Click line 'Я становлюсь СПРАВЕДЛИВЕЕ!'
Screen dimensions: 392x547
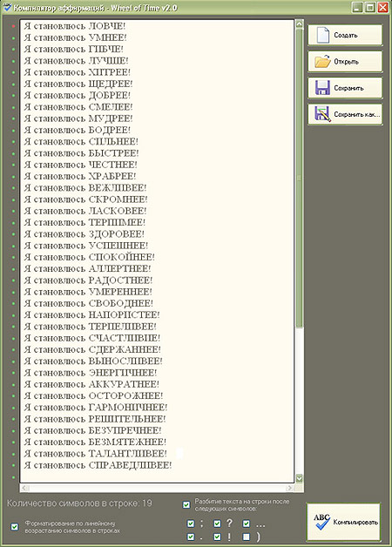[98, 465]
